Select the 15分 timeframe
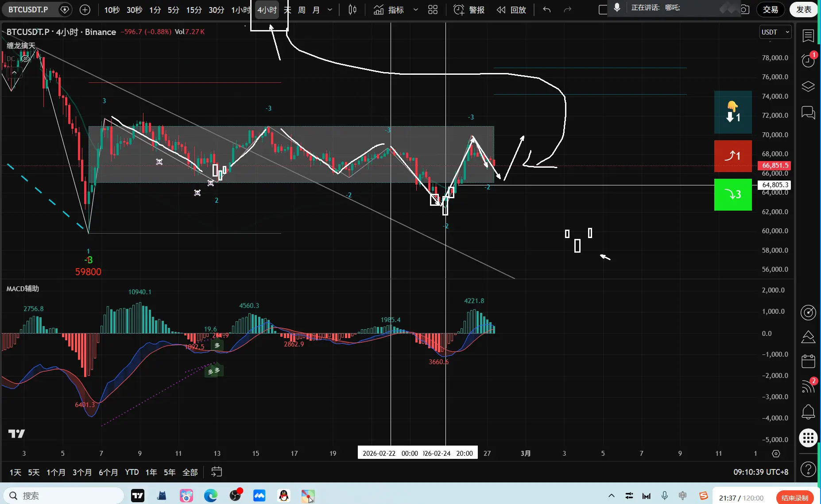This screenshot has height=504, width=821. click(x=194, y=10)
